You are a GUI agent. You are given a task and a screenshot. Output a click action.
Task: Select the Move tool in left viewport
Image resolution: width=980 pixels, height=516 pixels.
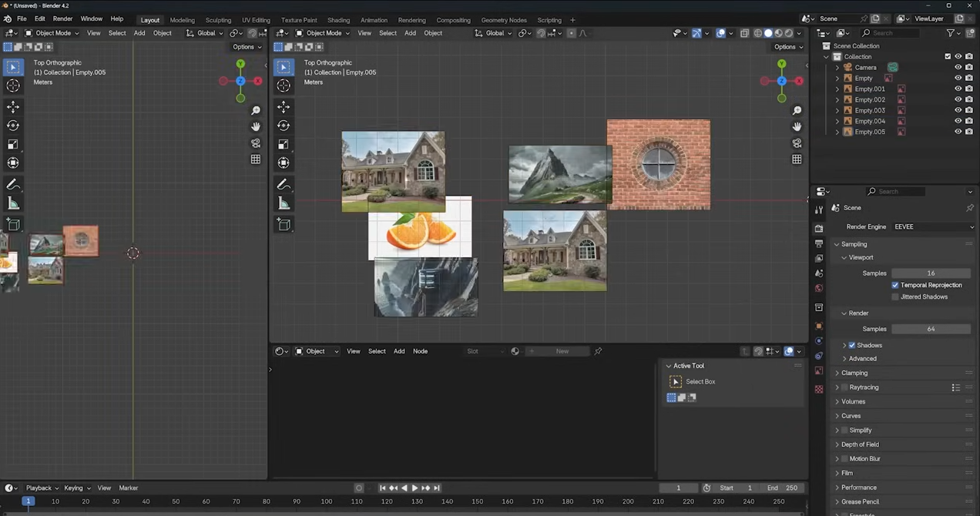[13, 107]
